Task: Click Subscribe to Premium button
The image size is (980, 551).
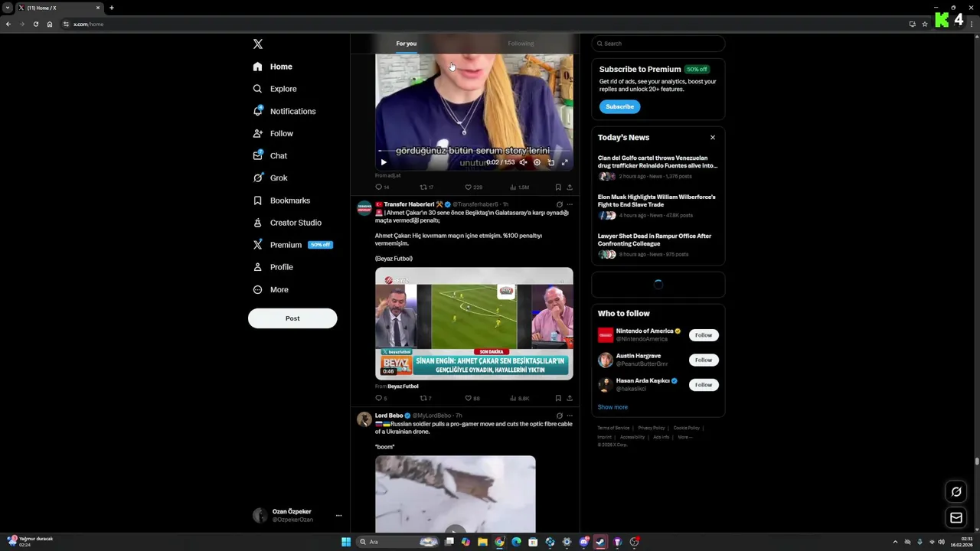Action: 619,106
